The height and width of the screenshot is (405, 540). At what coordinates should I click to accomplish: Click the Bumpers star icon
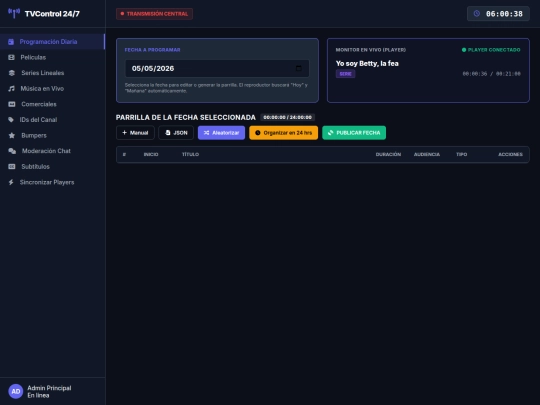click(x=12, y=135)
